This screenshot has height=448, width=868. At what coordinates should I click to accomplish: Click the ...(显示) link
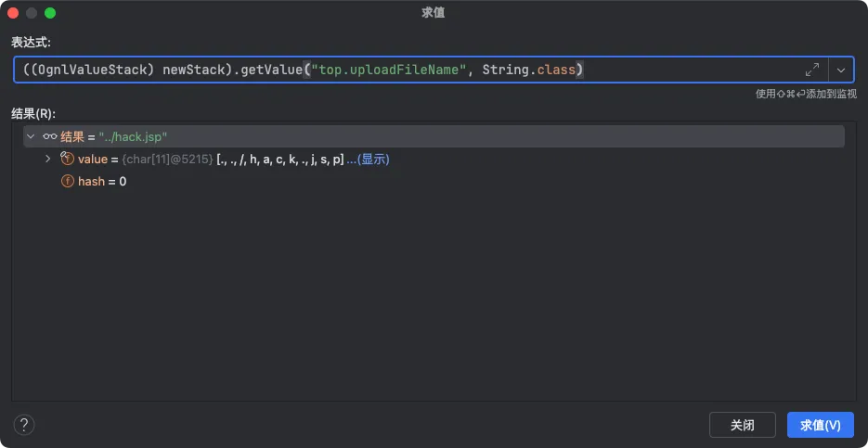tap(369, 160)
